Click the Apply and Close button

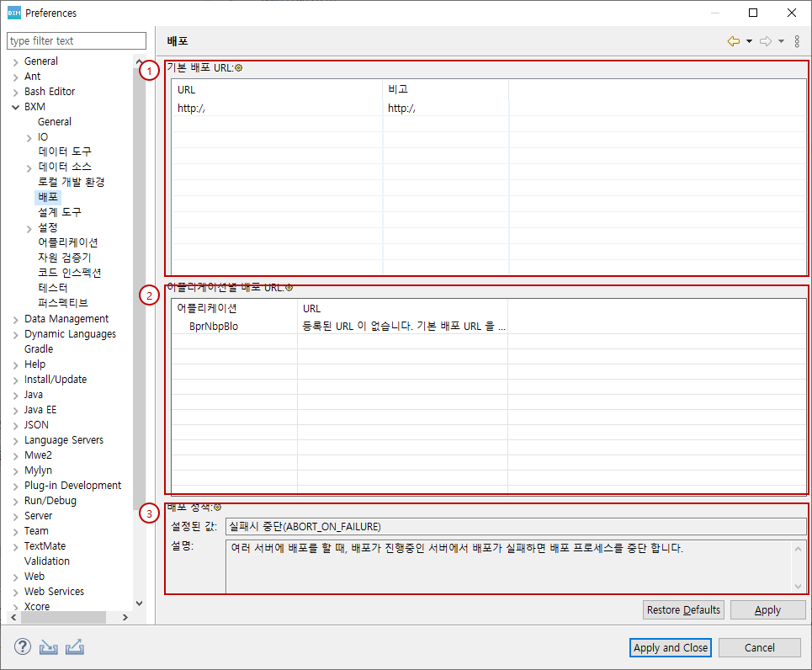(671, 647)
